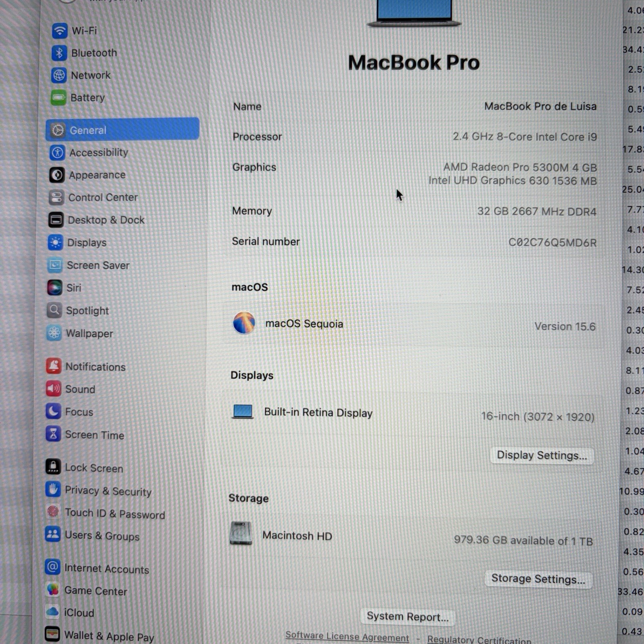644x644 pixels.
Task: Click the iCloud cloud icon
Action: click(x=52, y=612)
